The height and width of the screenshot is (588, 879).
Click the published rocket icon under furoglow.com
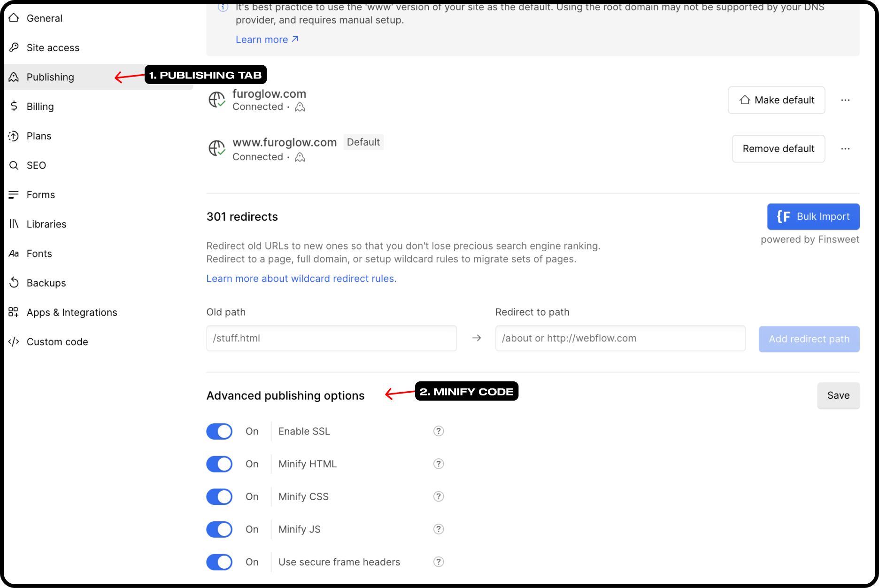coord(300,108)
